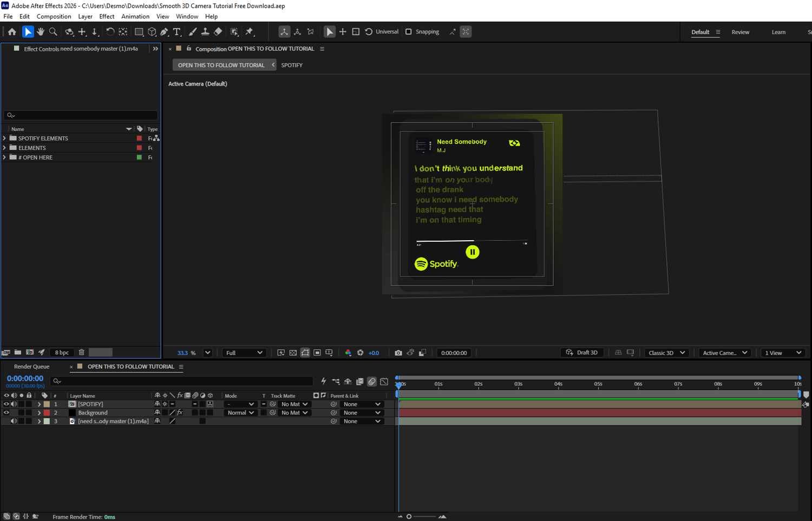
Task: Expand the SPOTIFY ELEMENTS folder
Action: click(4, 139)
